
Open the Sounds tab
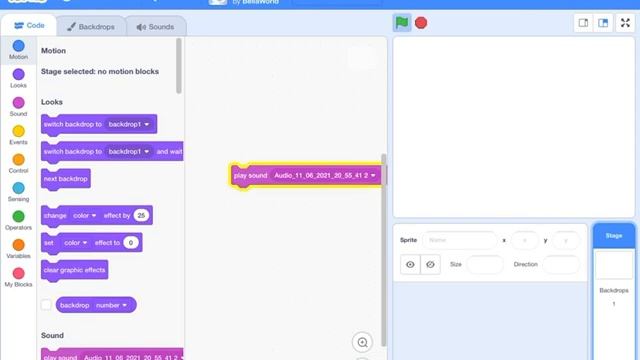[156, 27]
